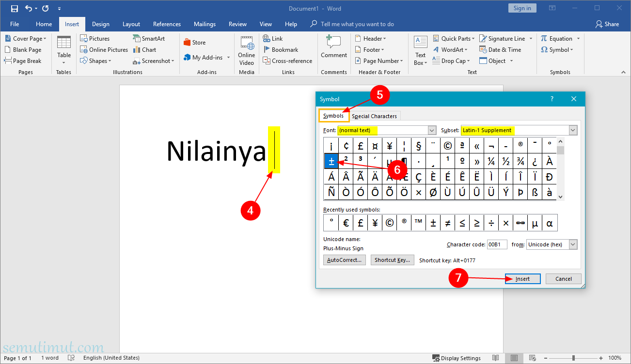Sign in to Office account

[x=522, y=8]
